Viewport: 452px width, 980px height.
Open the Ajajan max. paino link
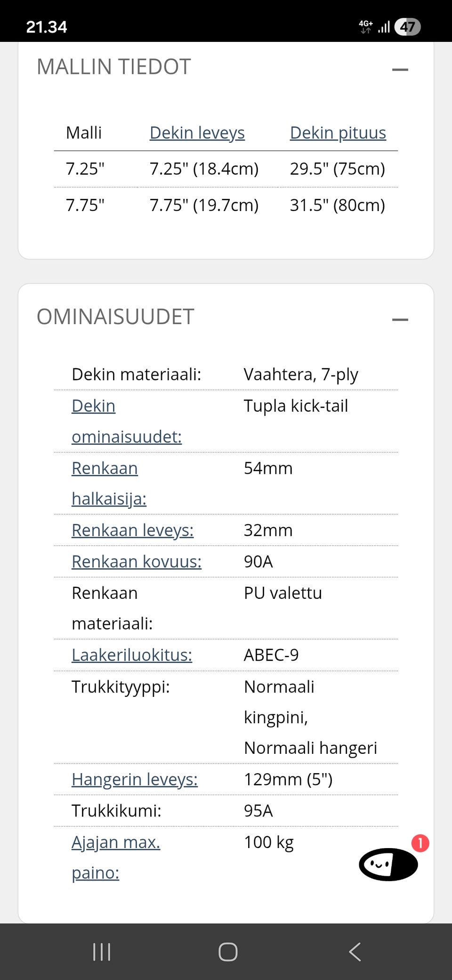[116, 857]
